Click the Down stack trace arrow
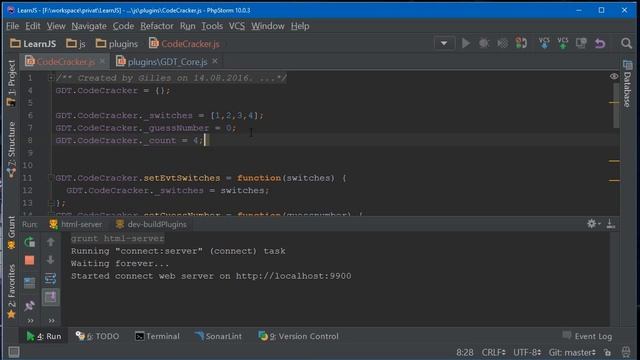640x360 pixels. 51,260
